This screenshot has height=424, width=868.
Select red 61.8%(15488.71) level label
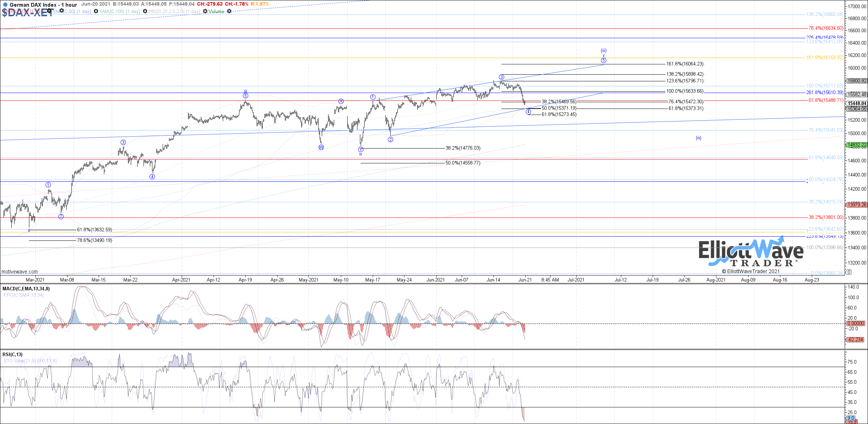[x=826, y=100]
